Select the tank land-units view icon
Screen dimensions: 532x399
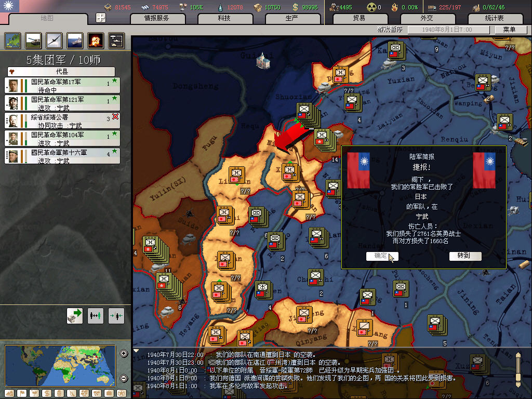33,41
